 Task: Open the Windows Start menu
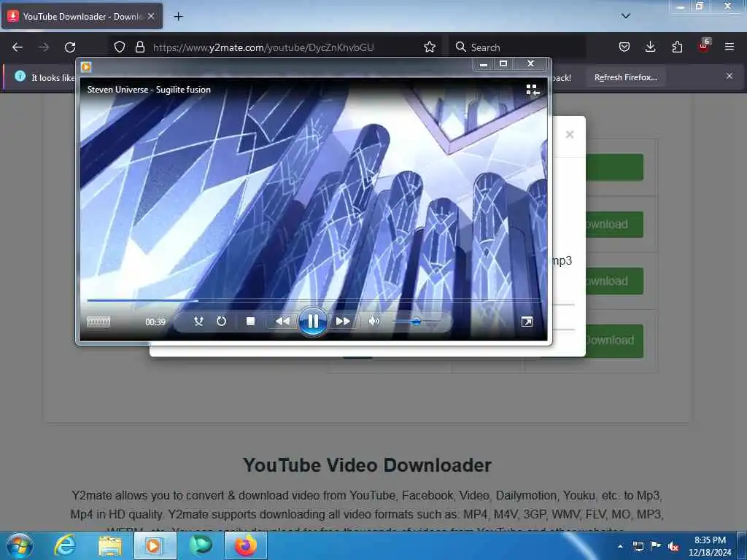[x=20, y=545]
